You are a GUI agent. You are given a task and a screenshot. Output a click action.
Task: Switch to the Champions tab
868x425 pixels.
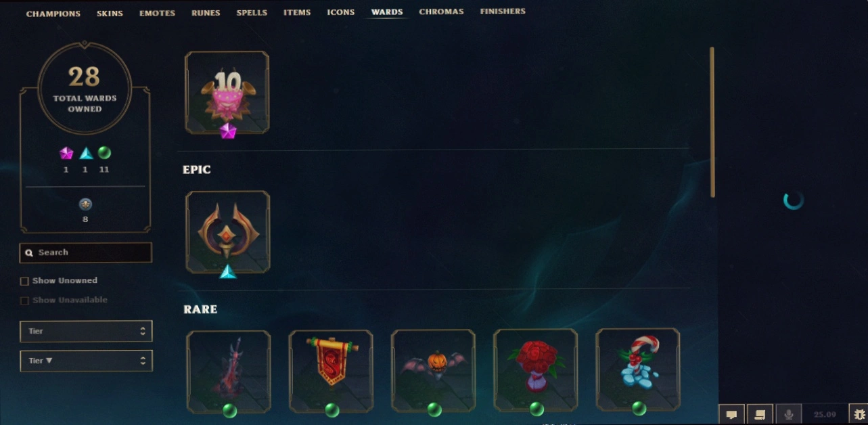pyautogui.click(x=53, y=13)
